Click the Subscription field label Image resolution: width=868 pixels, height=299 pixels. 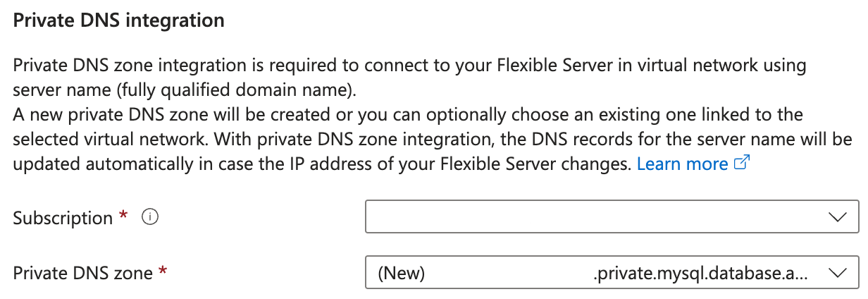[63, 219]
